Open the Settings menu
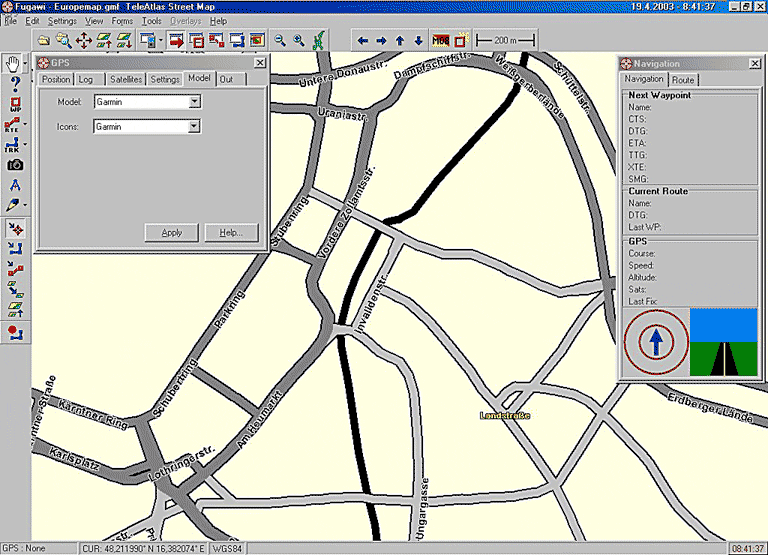 pos(61,21)
